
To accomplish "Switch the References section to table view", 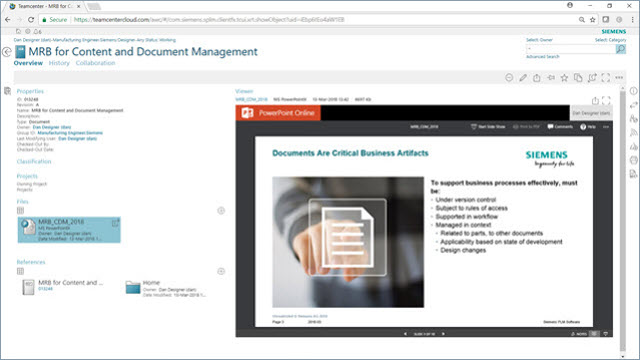I will (20, 271).
